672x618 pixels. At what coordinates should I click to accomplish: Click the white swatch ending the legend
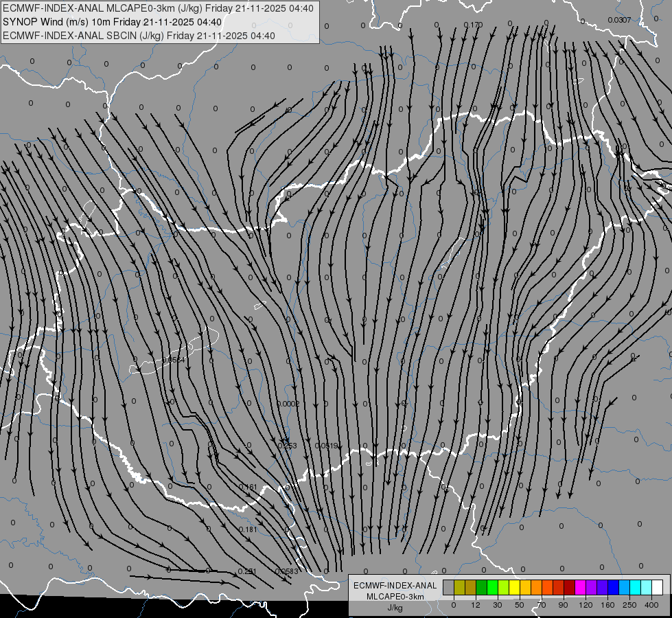658,587
